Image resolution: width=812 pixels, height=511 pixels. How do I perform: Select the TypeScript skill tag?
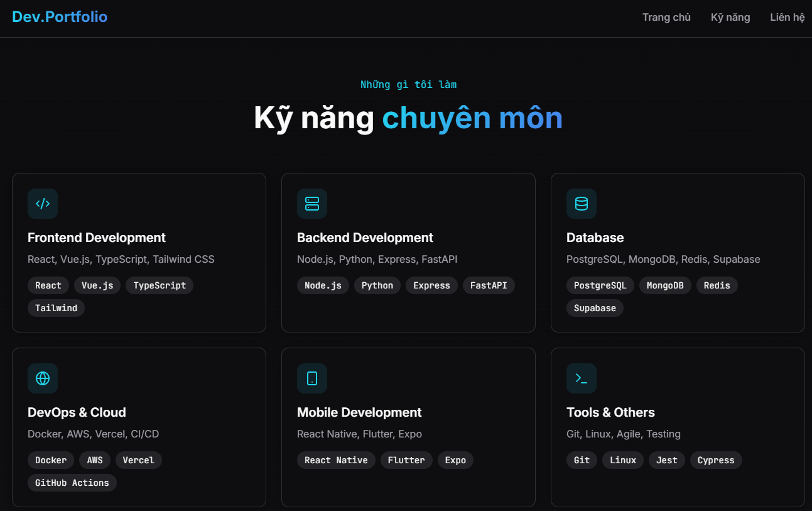pyautogui.click(x=159, y=285)
